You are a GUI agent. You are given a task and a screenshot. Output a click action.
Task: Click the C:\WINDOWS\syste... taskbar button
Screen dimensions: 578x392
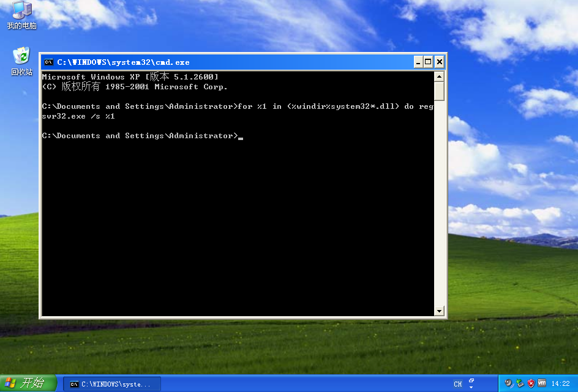coord(112,384)
